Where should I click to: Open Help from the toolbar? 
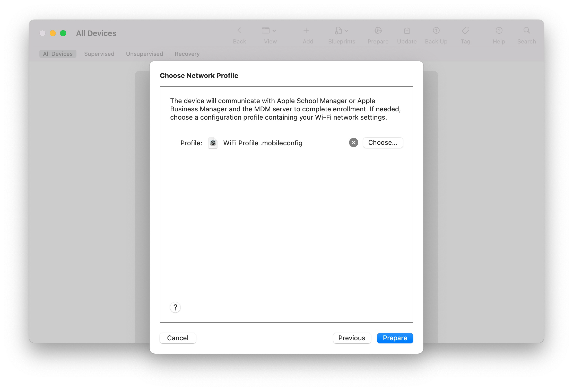(x=499, y=31)
